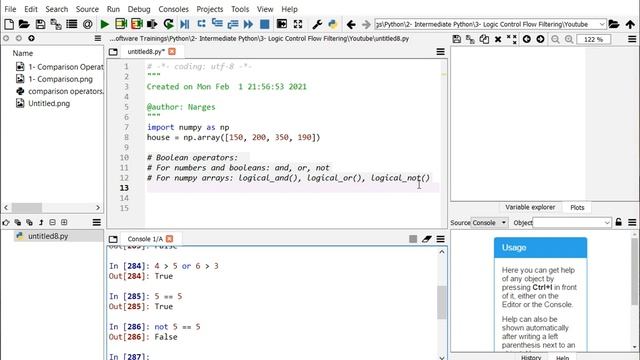
Task: Close the untitled8.py editor tab
Action: point(172,51)
